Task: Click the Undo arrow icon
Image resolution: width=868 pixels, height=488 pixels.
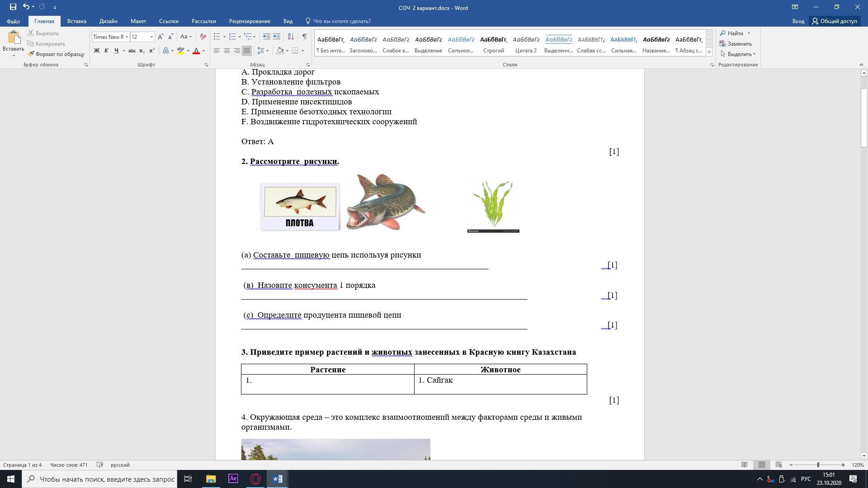Action: click(26, 7)
